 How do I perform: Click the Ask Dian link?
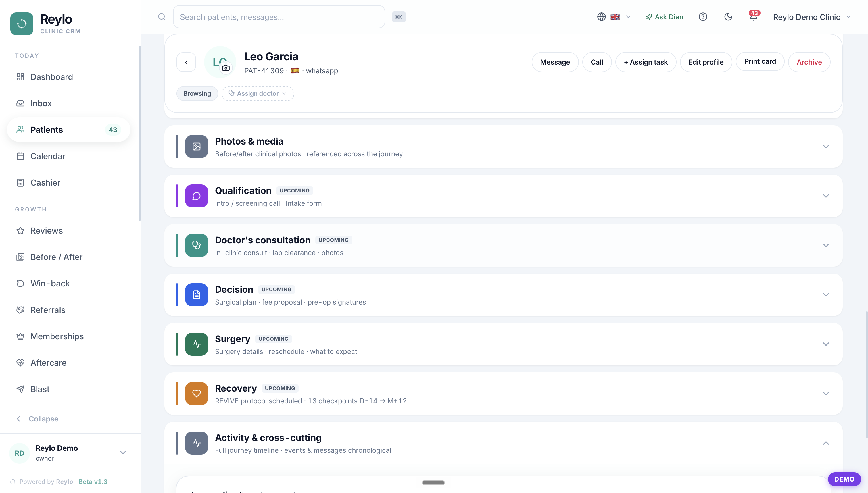(x=664, y=17)
